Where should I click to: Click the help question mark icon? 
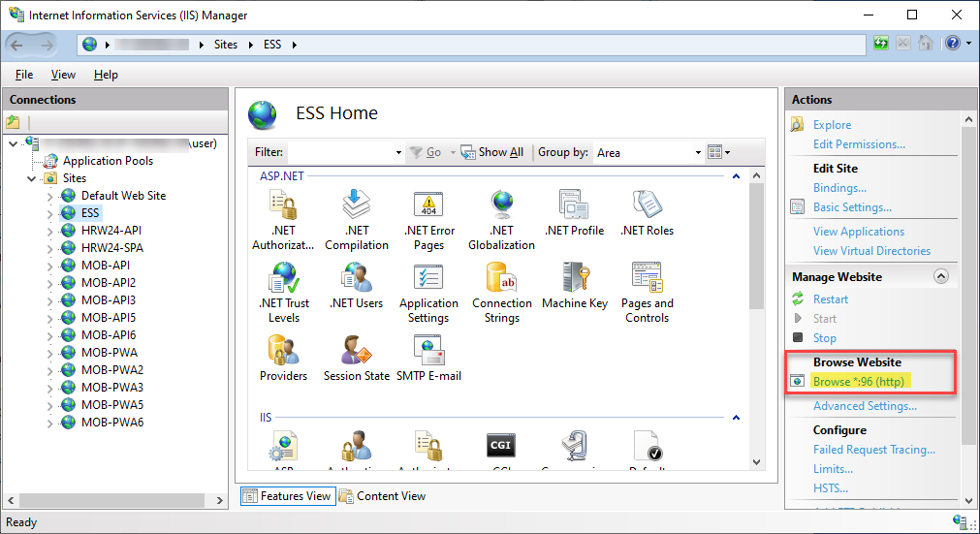click(953, 43)
